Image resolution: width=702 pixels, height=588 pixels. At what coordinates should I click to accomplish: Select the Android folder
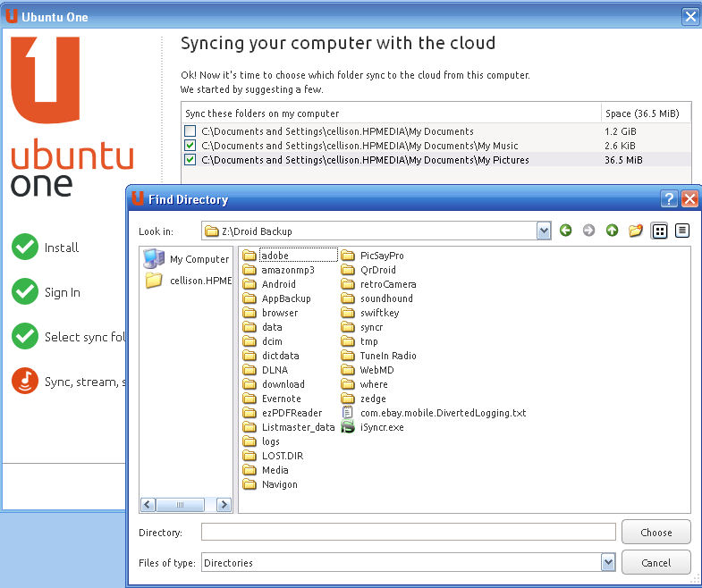(269, 284)
